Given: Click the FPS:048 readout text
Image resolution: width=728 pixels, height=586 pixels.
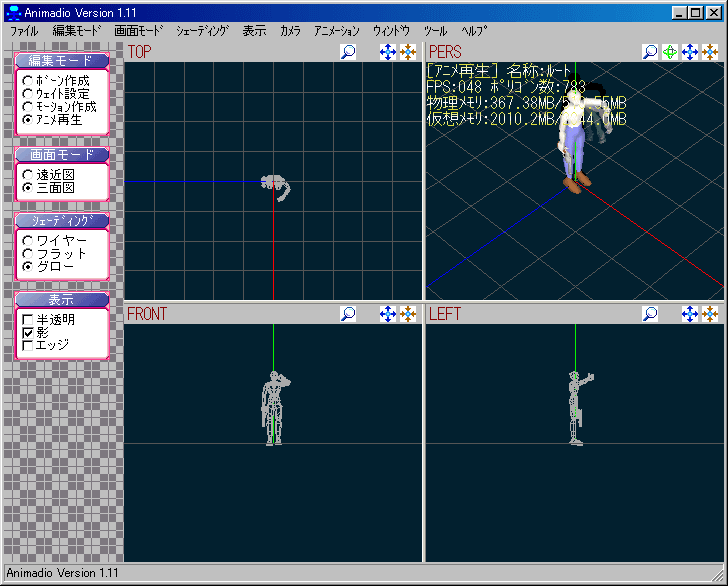Looking at the screenshot, I should 455,87.
